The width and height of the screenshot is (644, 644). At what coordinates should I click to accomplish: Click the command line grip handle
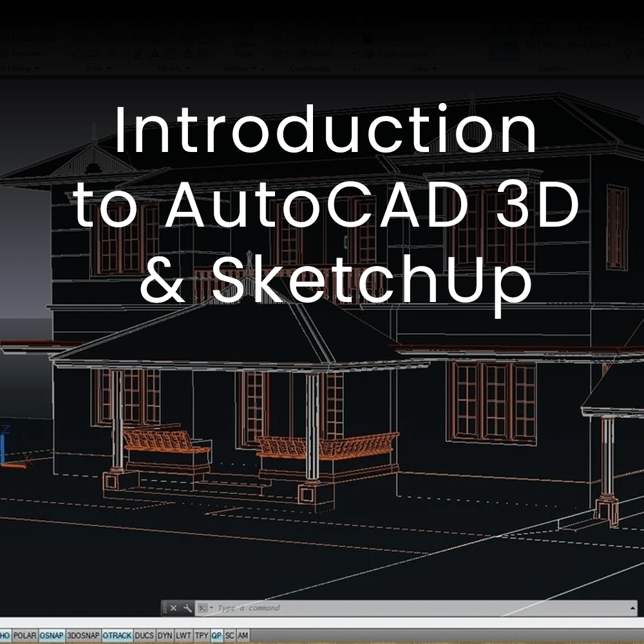point(165,608)
